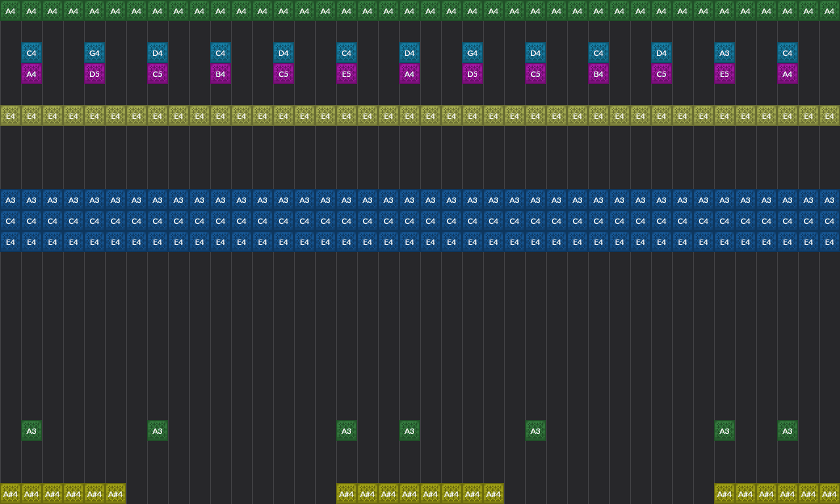
Task: Select the leftmost olive E4 note
Action: pyautogui.click(x=10, y=116)
